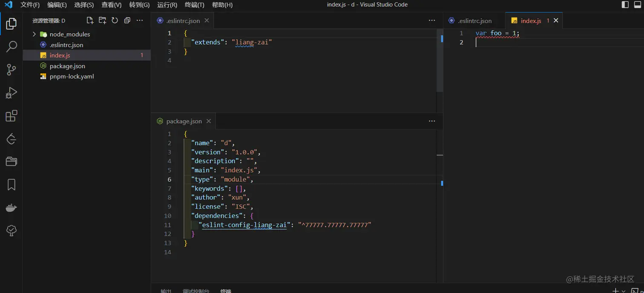Click the "liang-zai" extends value

pos(252,42)
